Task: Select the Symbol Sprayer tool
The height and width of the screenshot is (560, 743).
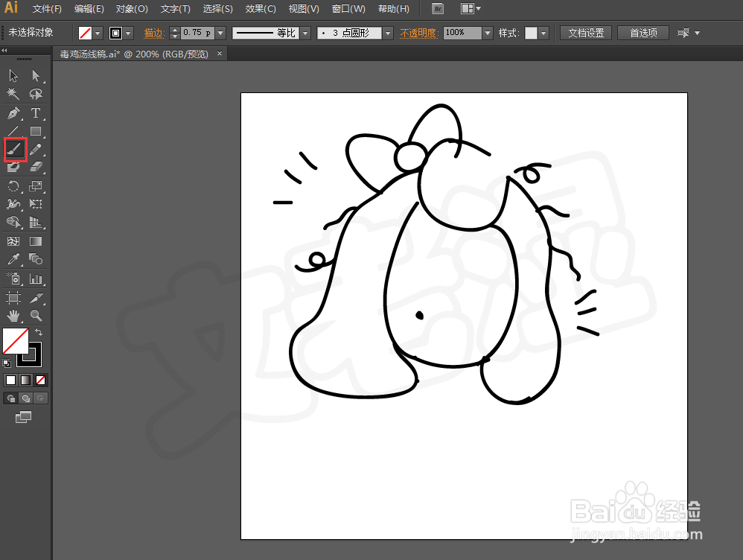Action: pyautogui.click(x=13, y=279)
